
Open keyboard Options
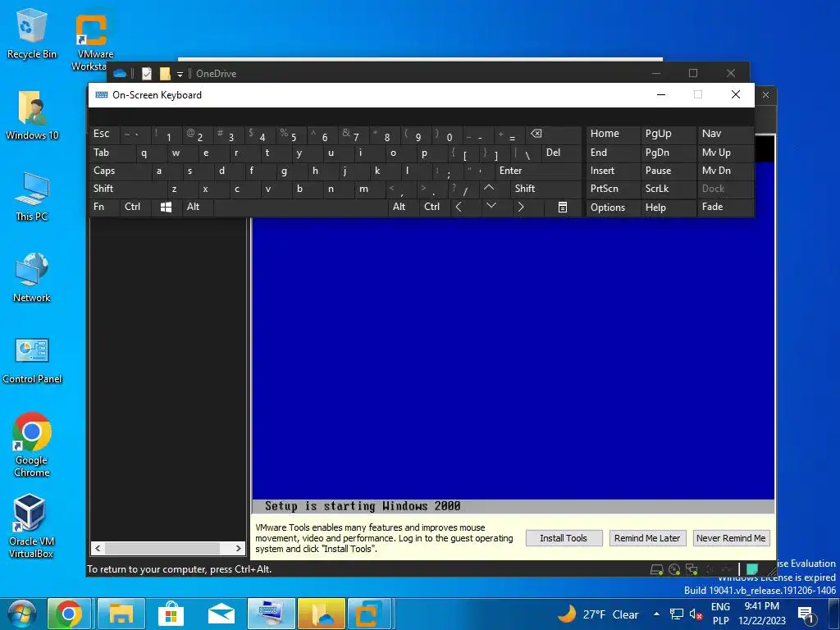pyautogui.click(x=612, y=208)
